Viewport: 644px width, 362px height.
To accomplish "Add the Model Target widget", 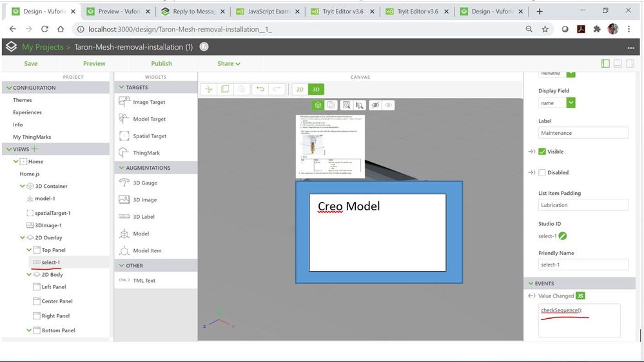I will tap(142, 119).
